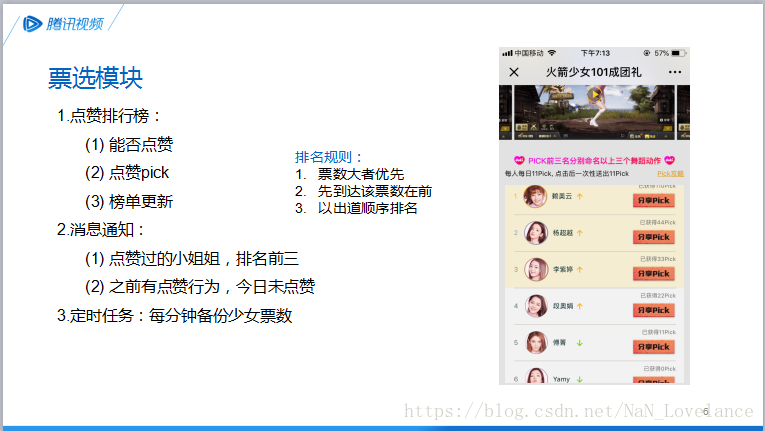
Task: Click 分享Pick button for 赖美云
Action: pyautogui.click(x=654, y=200)
